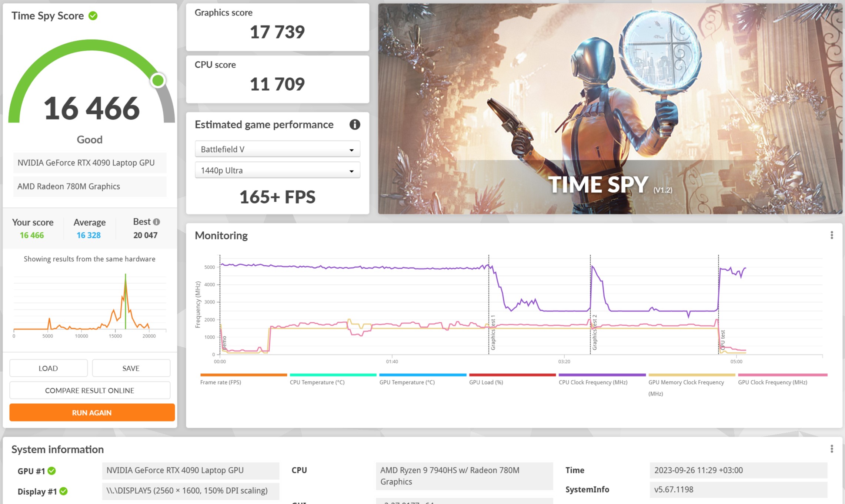Image resolution: width=845 pixels, height=504 pixels.
Task: Click the green check next to GPU #1
Action: point(52,471)
